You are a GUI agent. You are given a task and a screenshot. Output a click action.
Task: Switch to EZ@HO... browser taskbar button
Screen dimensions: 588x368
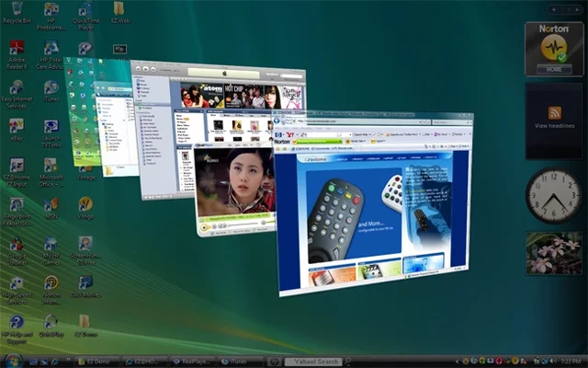pos(145,362)
